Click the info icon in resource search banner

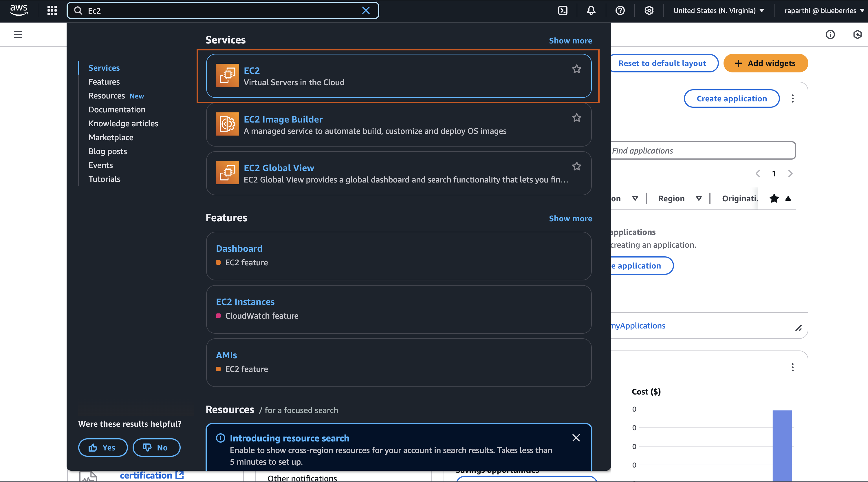(x=220, y=438)
